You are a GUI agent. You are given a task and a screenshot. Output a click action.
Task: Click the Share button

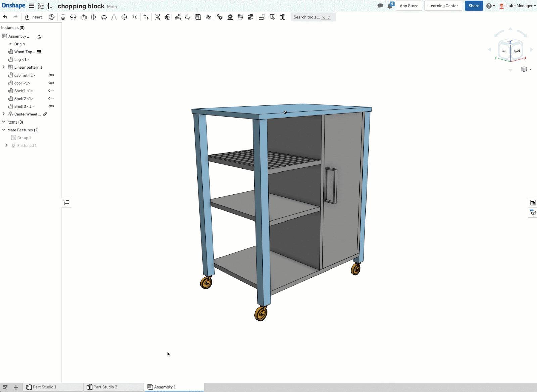(x=474, y=6)
